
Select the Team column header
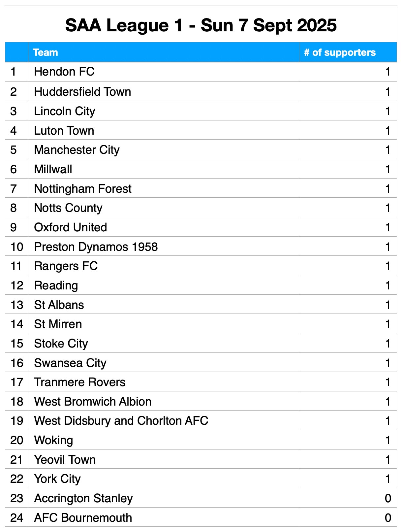coord(46,52)
